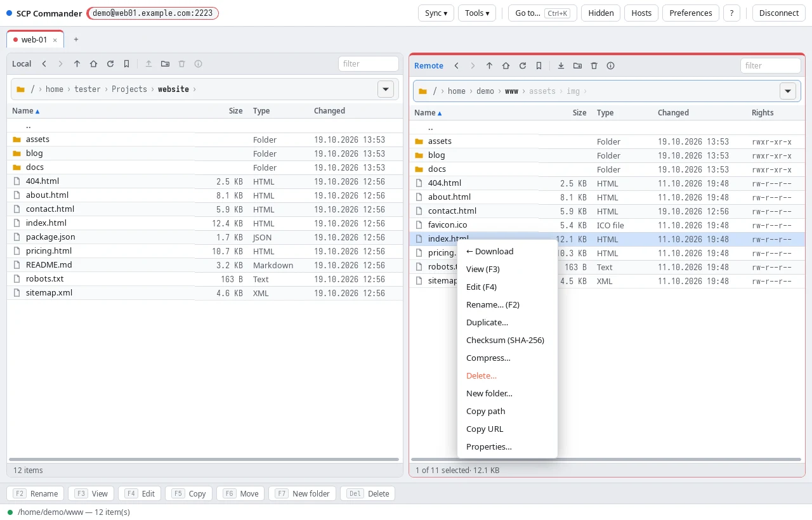Choose Duplicate... from the context menu

(x=507, y=322)
